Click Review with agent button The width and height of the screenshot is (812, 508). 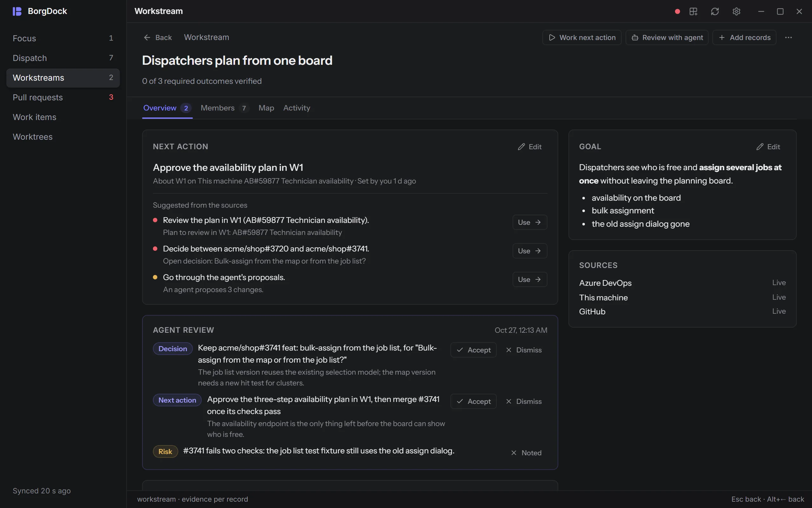tap(667, 38)
